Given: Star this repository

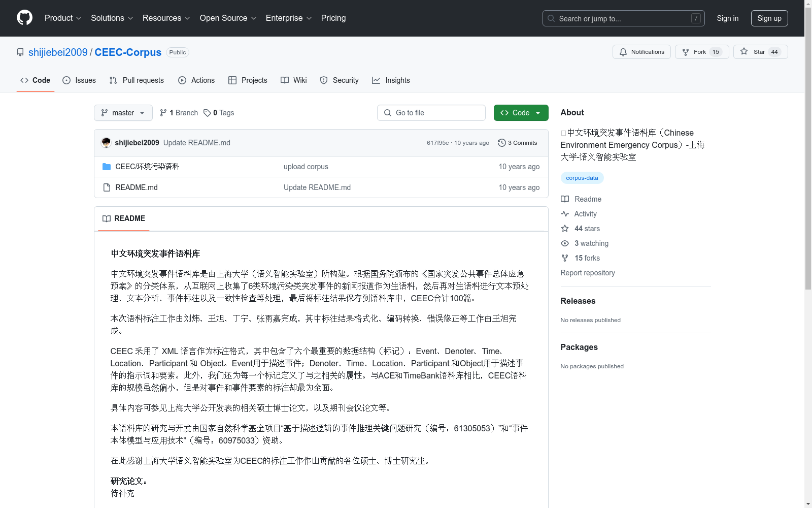Looking at the screenshot, I should [x=760, y=52].
